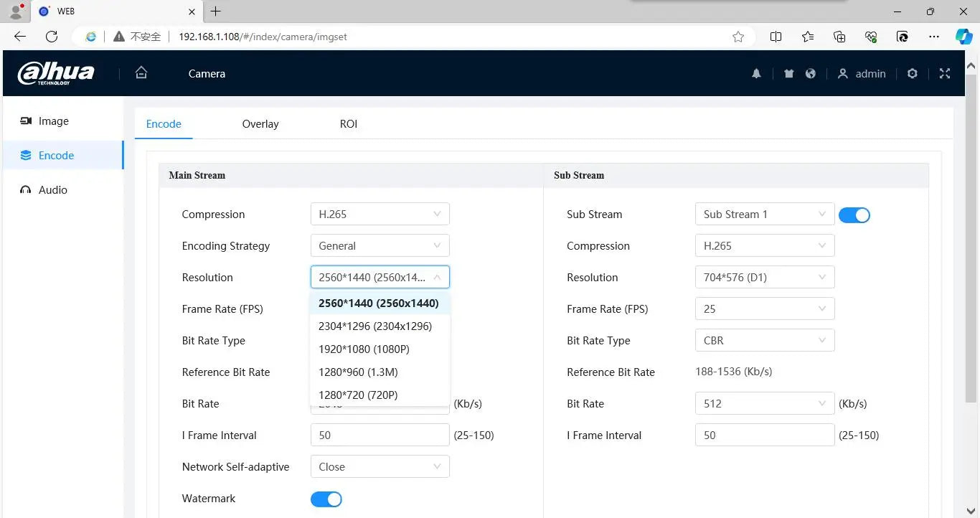Image resolution: width=980 pixels, height=518 pixels.
Task: Click the Dahua logo
Action: click(56, 73)
